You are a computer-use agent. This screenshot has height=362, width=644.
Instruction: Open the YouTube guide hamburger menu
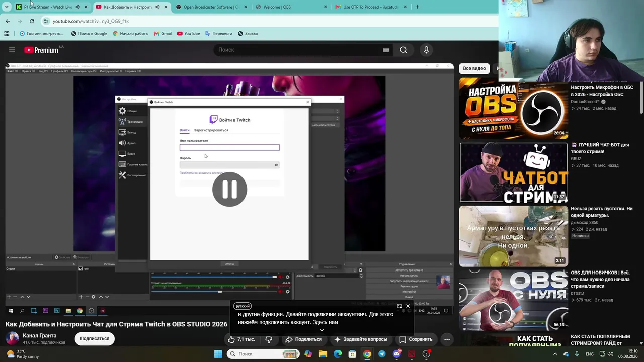[12, 50]
